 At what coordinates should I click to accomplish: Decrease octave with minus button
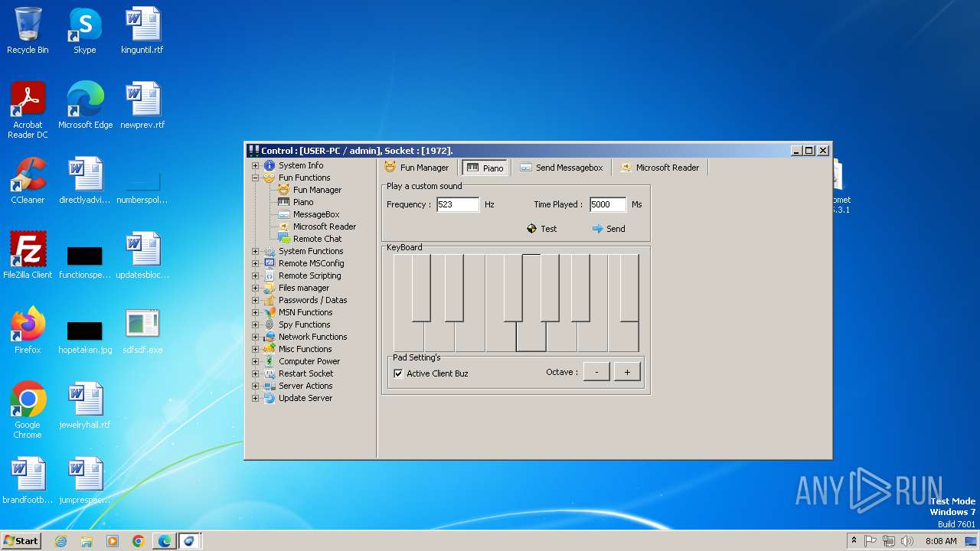click(x=596, y=372)
